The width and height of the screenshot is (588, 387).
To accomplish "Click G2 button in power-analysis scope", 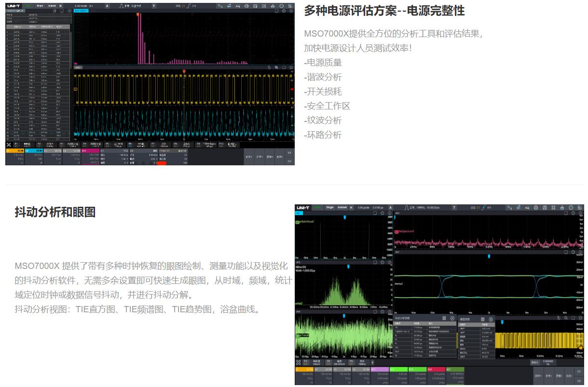I will click(289, 161).
